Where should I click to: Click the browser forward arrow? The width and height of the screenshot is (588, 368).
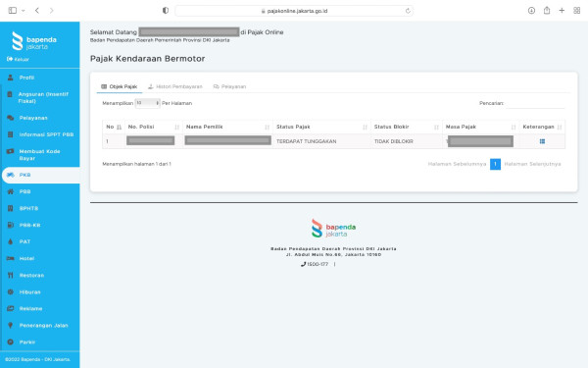[51, 11]
